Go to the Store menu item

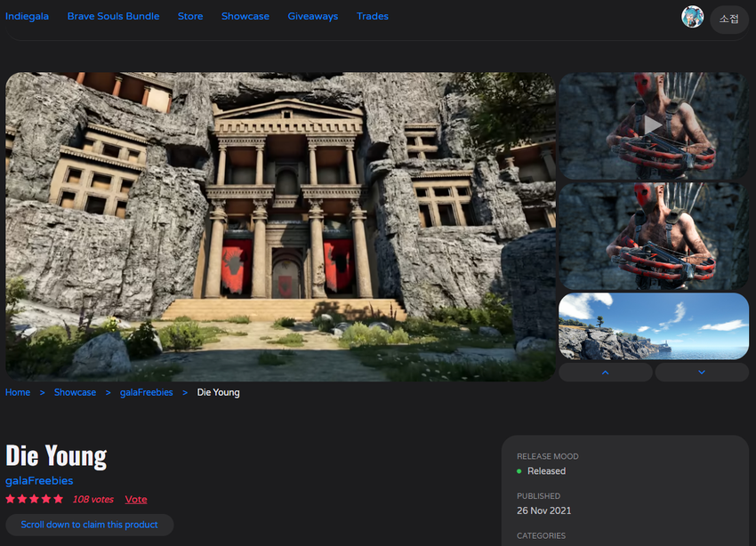coord(190,16)
